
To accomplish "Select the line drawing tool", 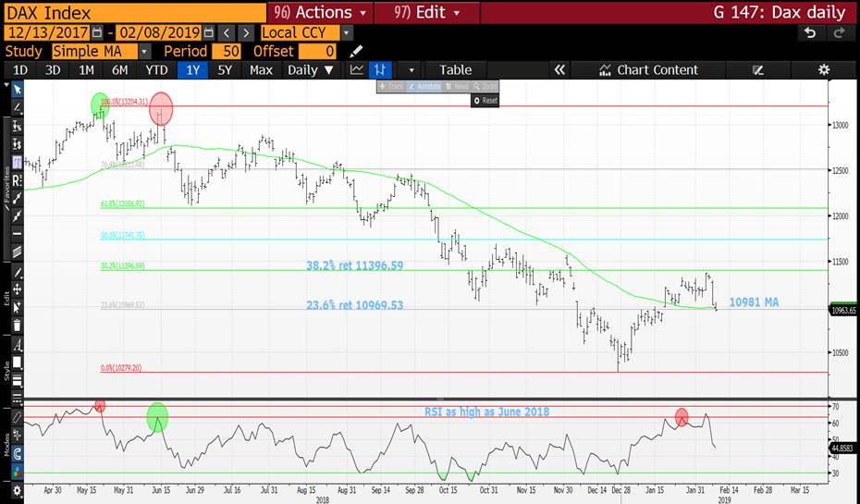I will [17, 107].
